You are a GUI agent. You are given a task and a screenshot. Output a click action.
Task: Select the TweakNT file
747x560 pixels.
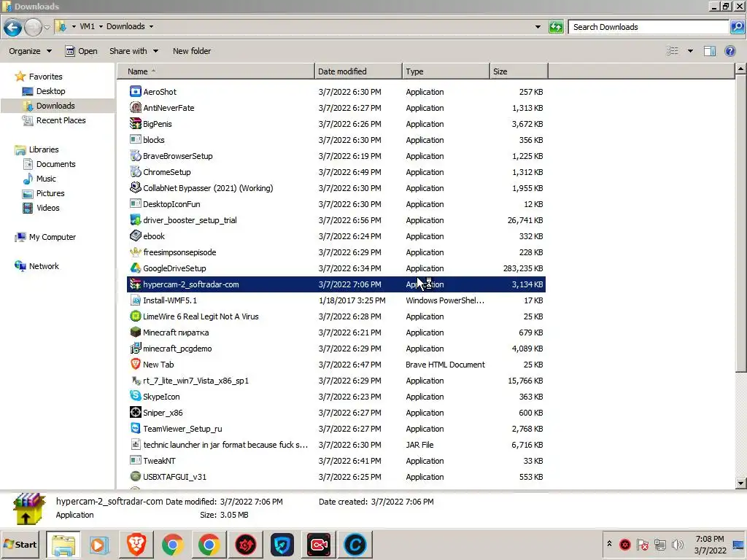(336, 461)
